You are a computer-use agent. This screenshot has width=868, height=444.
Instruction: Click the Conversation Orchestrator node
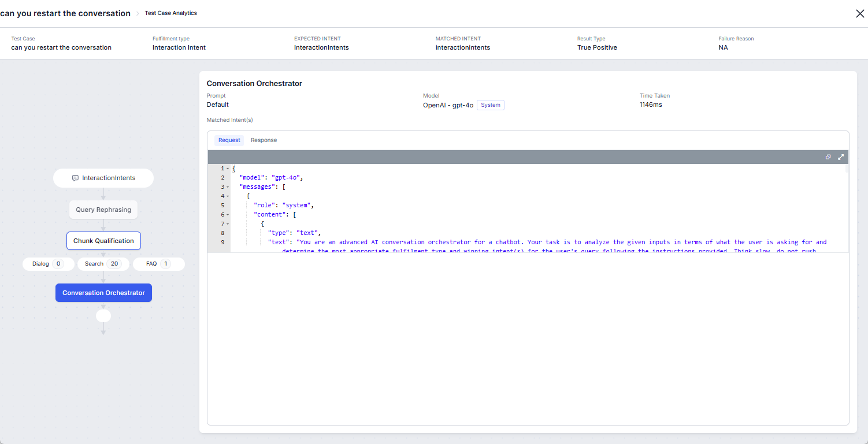pyautogui.click(x=103, y=293)
